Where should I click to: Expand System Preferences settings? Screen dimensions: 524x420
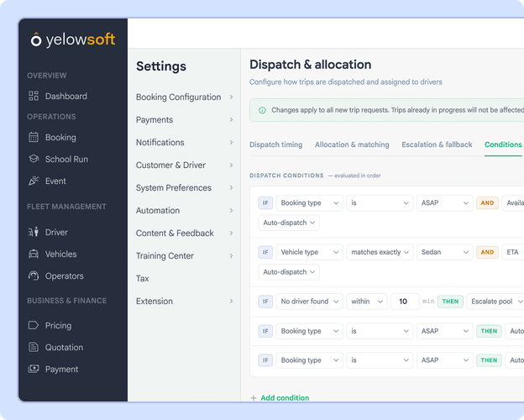(185, 188)
